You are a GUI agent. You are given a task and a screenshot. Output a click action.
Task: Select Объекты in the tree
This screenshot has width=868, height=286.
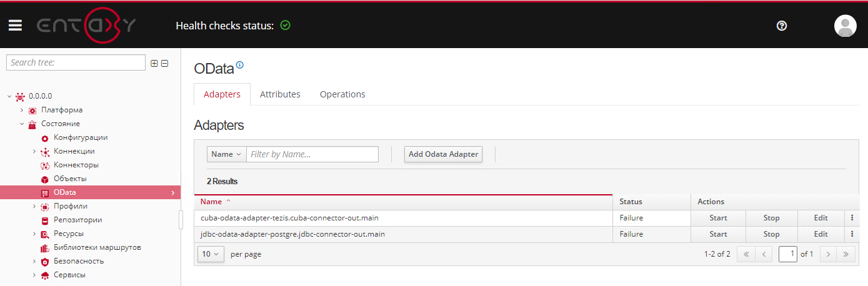coord(70,179)
